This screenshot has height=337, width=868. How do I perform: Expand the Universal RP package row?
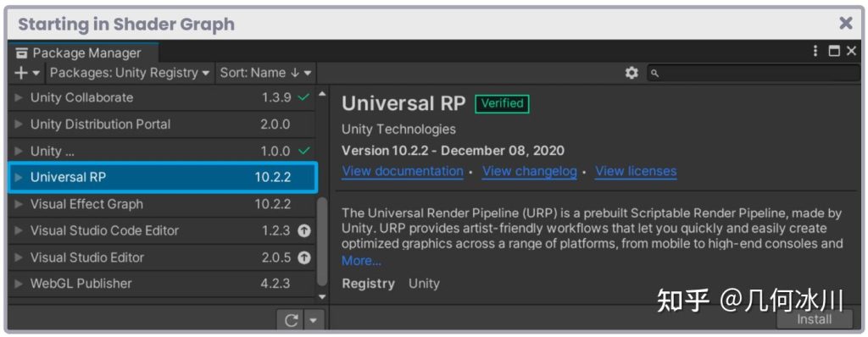click(19, 178)
